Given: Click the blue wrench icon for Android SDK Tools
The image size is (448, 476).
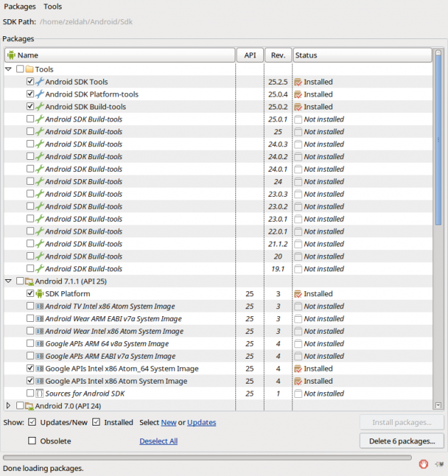Looking at the screenshot, I should 40,82.
